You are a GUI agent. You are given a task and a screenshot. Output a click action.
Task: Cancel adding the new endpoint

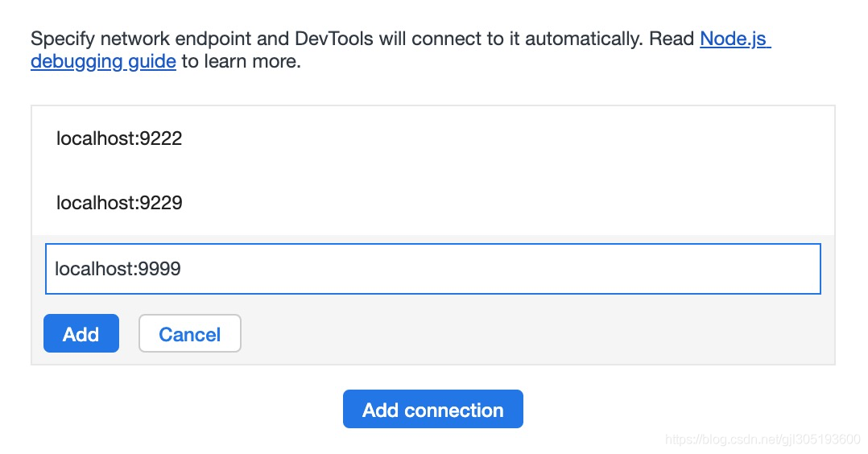point(190,334)
